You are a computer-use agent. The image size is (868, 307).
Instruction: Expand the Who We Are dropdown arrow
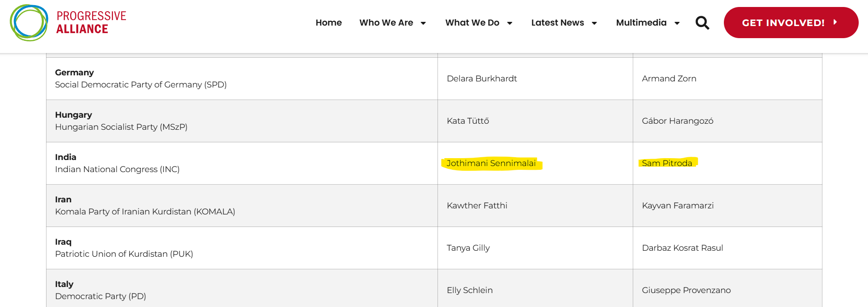click(423, 23)
